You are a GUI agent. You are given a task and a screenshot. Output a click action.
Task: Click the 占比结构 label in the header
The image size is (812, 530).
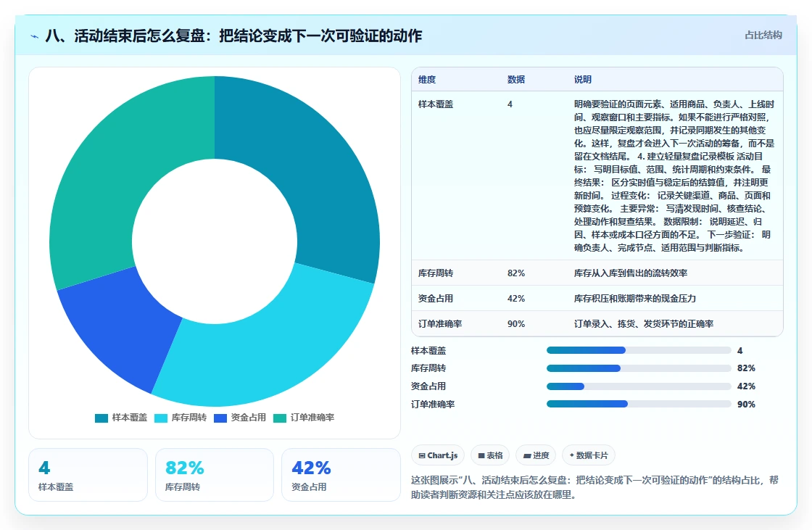763,36
